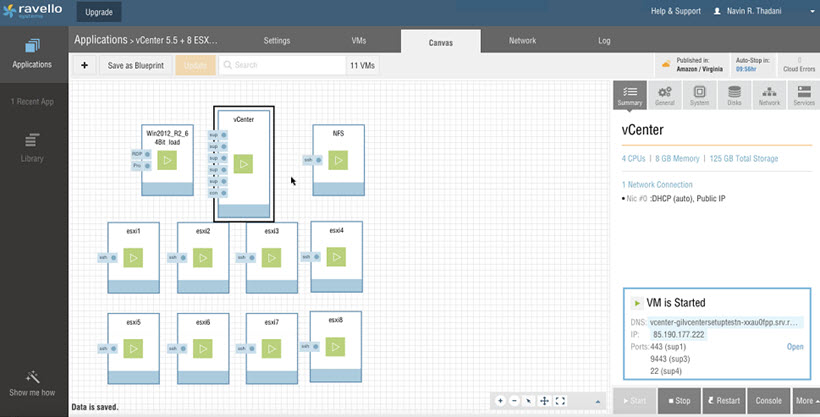
Task: Open the System panel tab
Action: (x=699, y=95)
